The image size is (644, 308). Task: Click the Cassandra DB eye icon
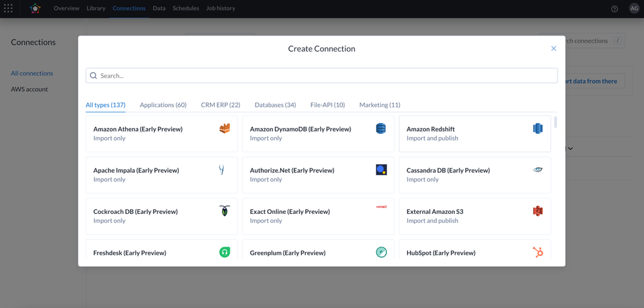(538, 169)
